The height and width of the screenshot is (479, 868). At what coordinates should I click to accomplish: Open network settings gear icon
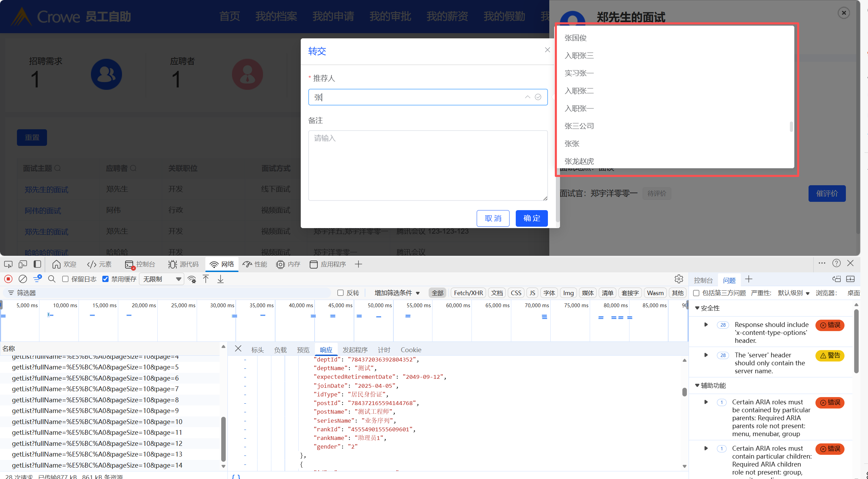[679, 279]
